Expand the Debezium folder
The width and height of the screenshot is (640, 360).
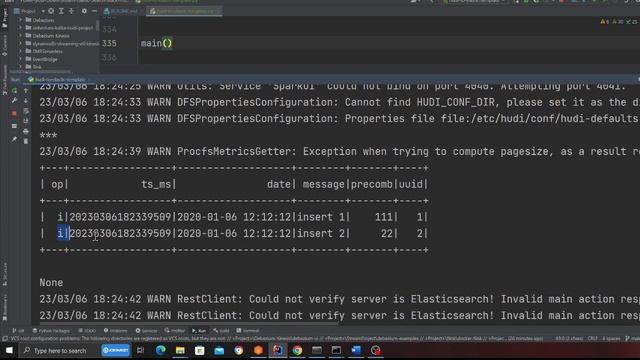click(x=20, y=20)
